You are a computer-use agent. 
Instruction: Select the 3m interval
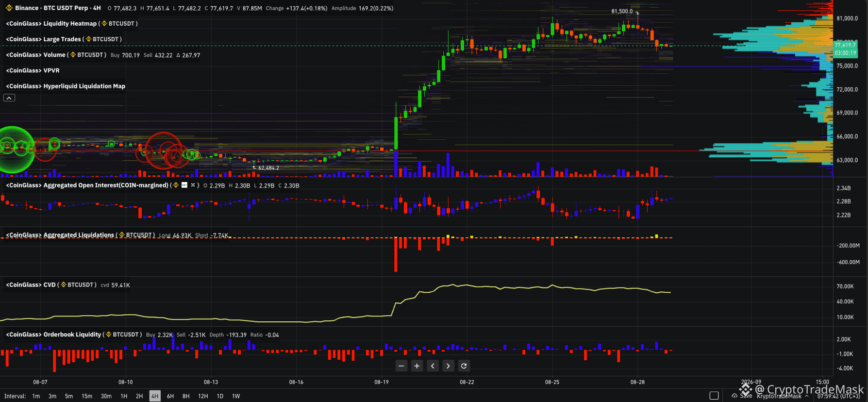[x=52, y=396]
